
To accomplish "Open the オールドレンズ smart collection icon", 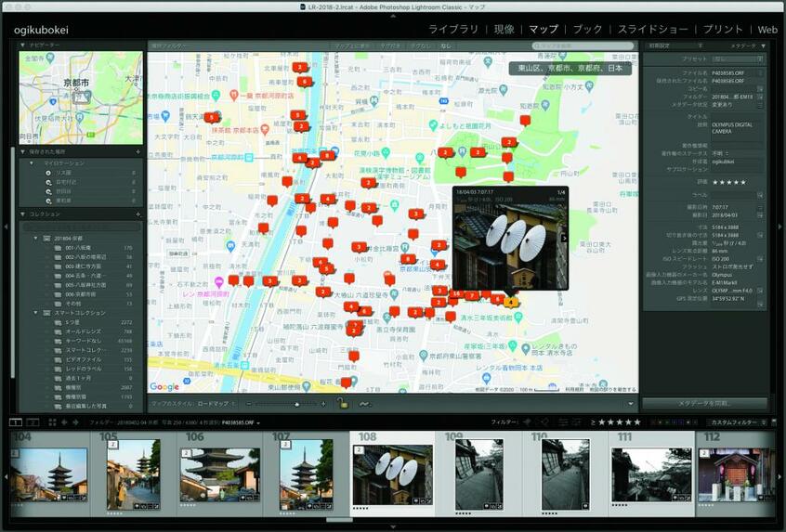I will [59, 331].
